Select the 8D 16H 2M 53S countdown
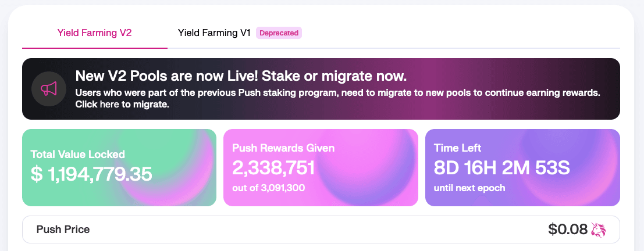This screenshot has width=644, height=251. point(501,168)
